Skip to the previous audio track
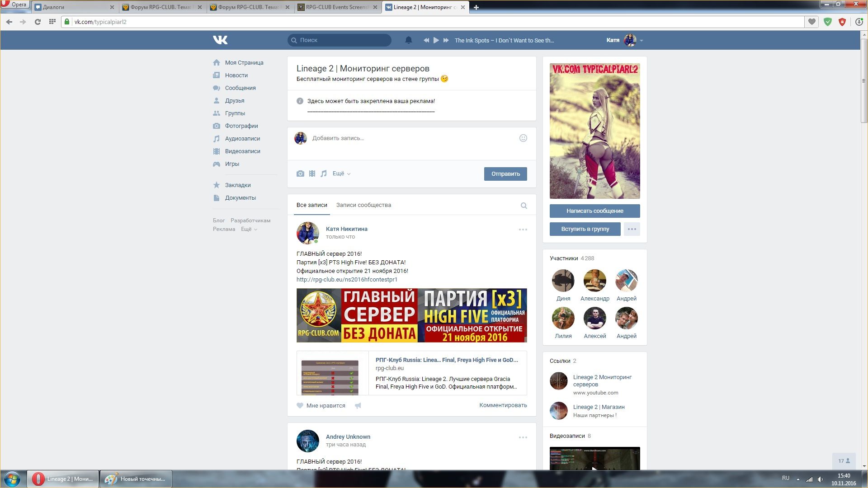The height and width of the screenshot is (488, 868). coord(426,40)
